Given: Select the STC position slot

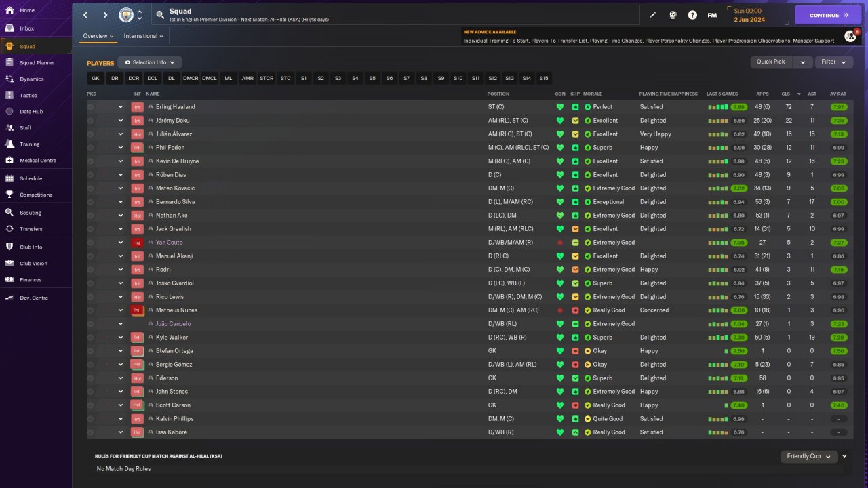Looking at the screenshot, I should 285,78.
